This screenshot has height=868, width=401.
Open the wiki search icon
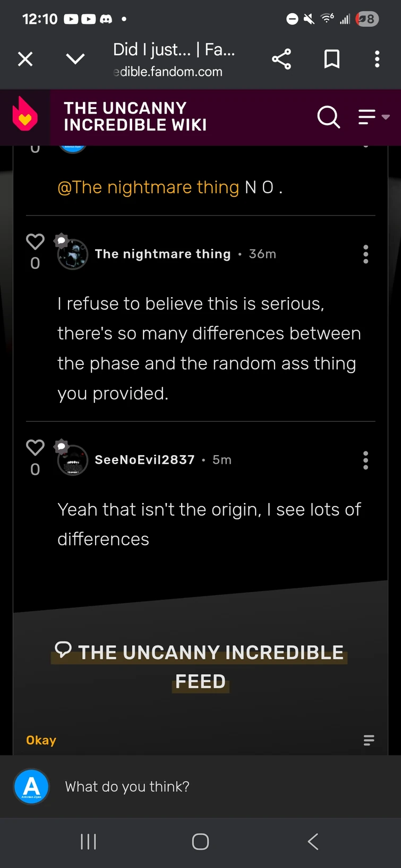tap(328, 117)
